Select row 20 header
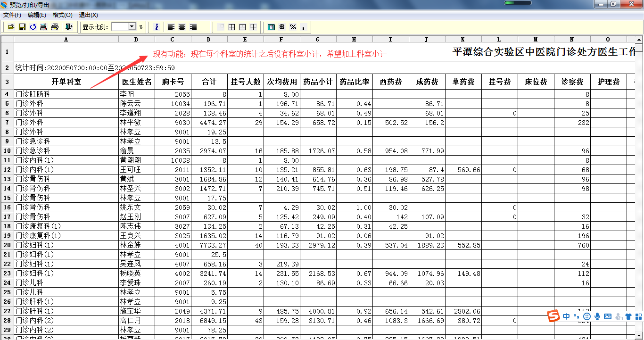644x340 pixels. tap(8, 245)
